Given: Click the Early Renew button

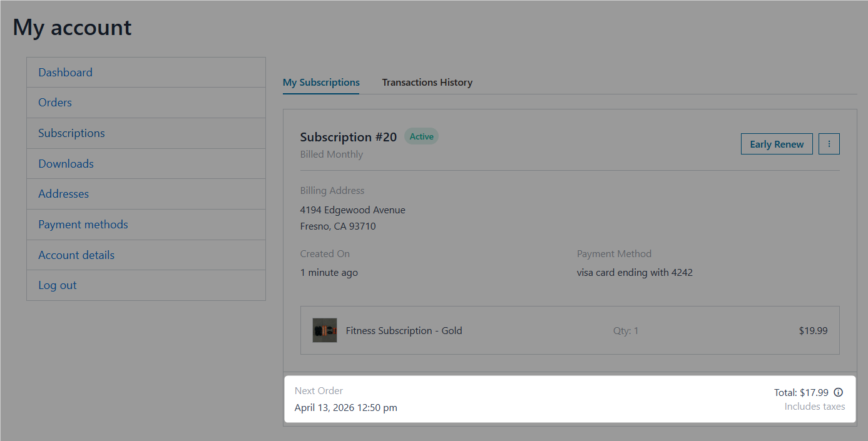Looking at the screenshot, I should (777, 143).
